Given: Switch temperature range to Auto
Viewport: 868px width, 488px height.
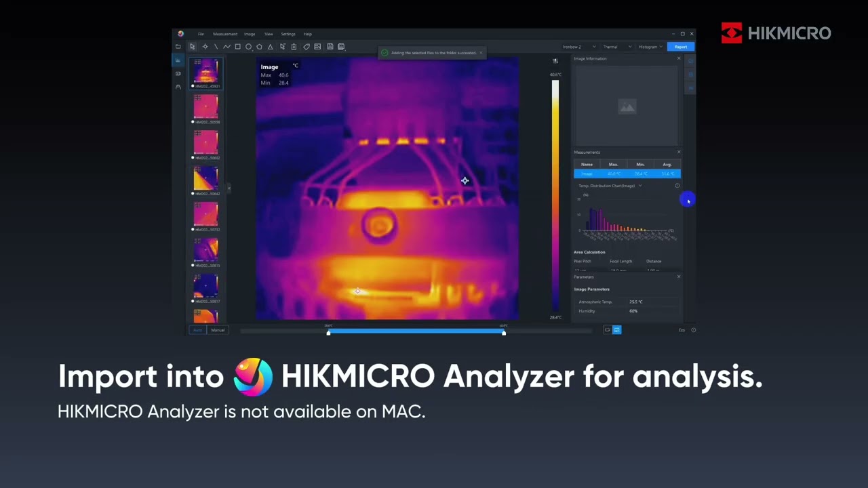Looking at the screenshot, I should [x=198, y=330].
